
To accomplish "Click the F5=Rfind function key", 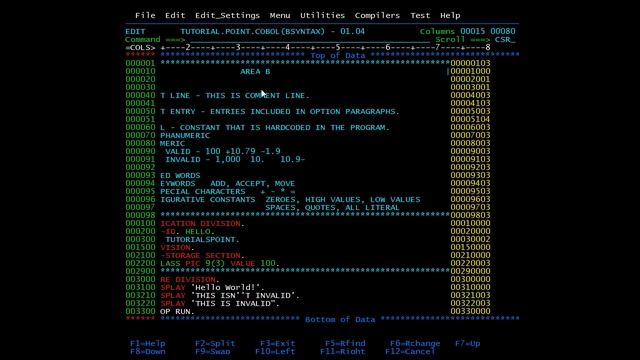I will coord(345,343).
